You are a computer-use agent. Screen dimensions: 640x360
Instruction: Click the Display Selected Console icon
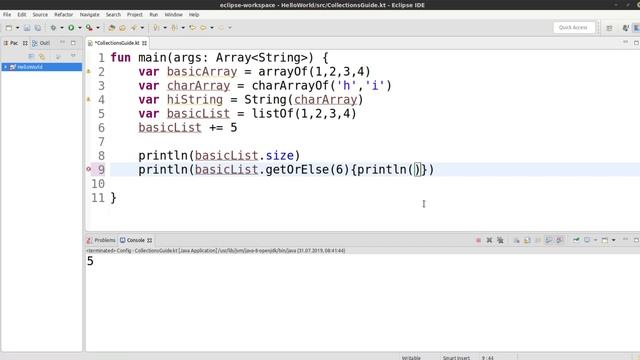tap(587, 240)
